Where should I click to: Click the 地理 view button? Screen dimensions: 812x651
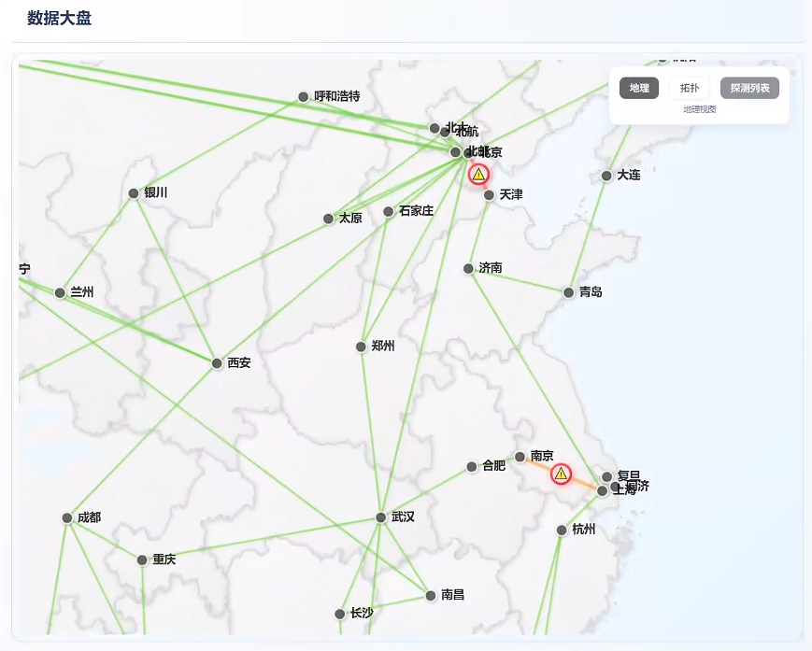638,88
